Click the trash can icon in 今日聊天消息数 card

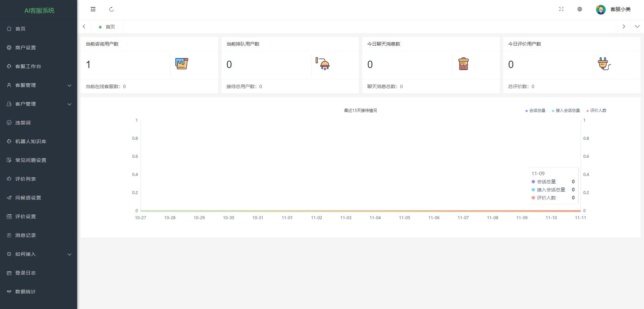coord(463,64)
